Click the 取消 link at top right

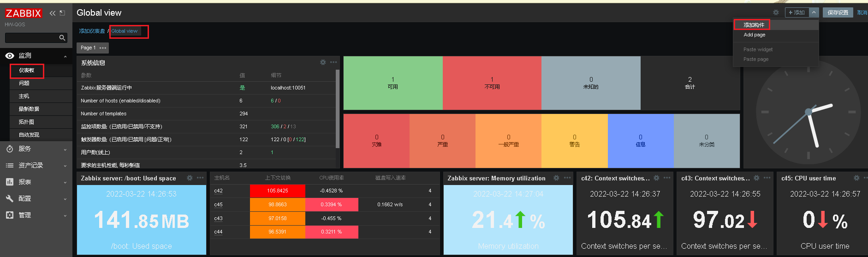point(862,12)
